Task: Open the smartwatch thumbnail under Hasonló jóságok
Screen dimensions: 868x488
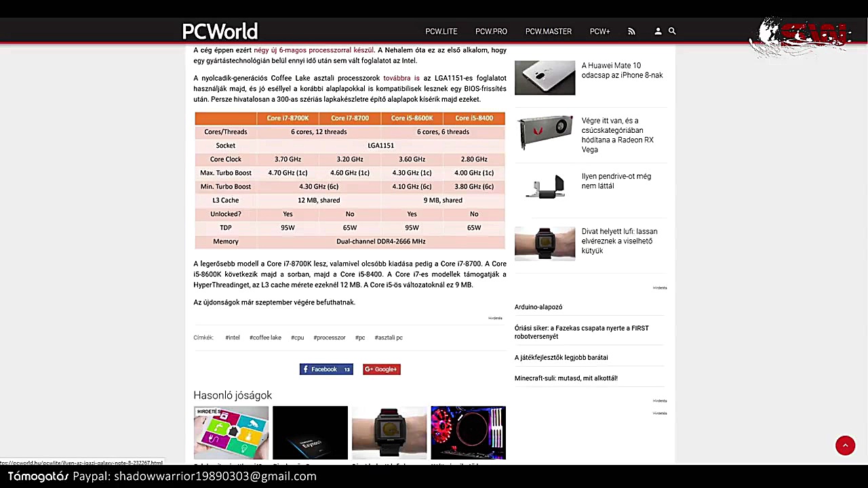Action: 389,432
